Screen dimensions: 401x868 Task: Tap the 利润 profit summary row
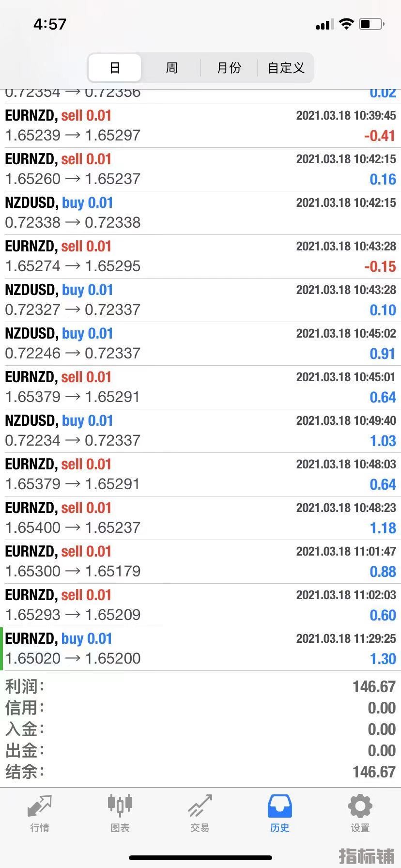pyautogui.click(x=200, y=686)
